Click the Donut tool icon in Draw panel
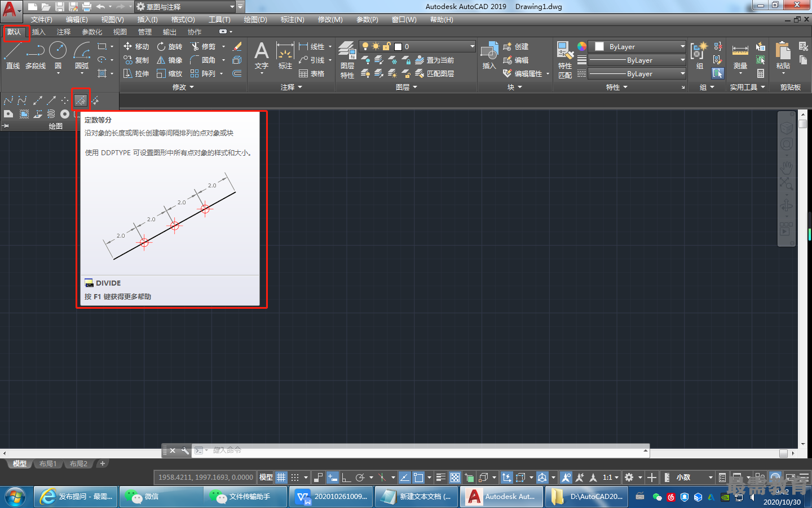This screenshot has width=812, height=508. (65, 114)
